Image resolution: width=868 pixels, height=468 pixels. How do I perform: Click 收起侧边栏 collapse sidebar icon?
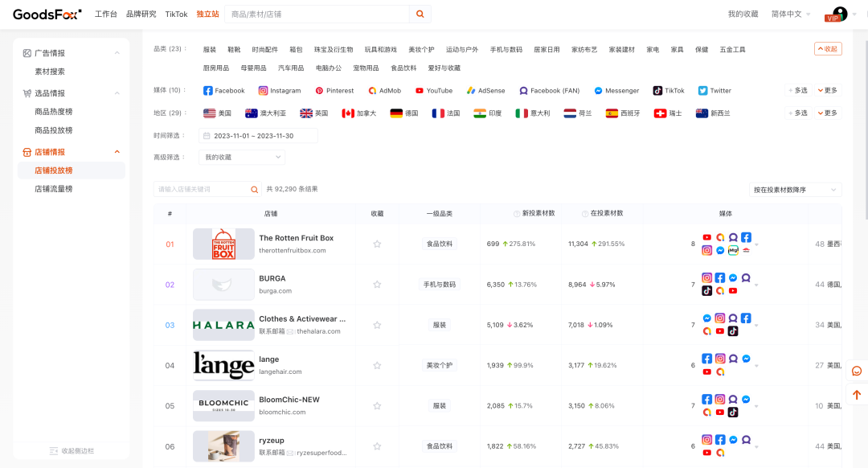pos(54,451)
